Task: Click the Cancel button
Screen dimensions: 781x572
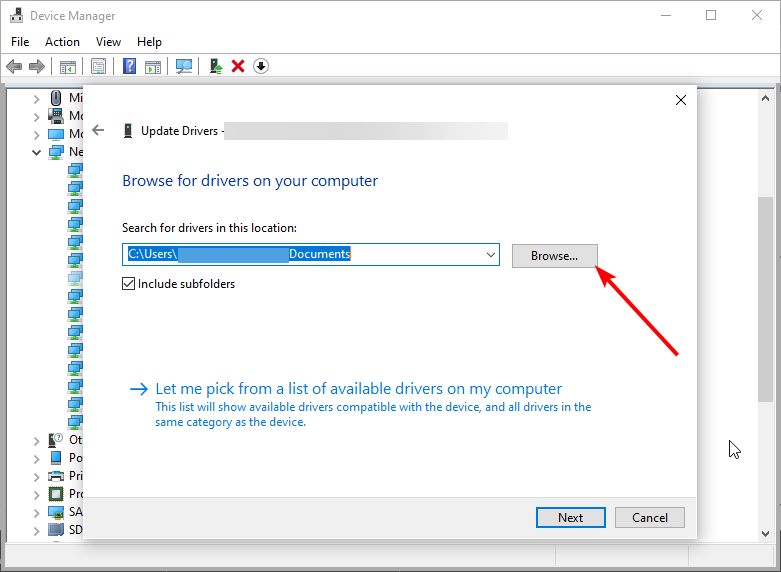Action: [650, 518]
